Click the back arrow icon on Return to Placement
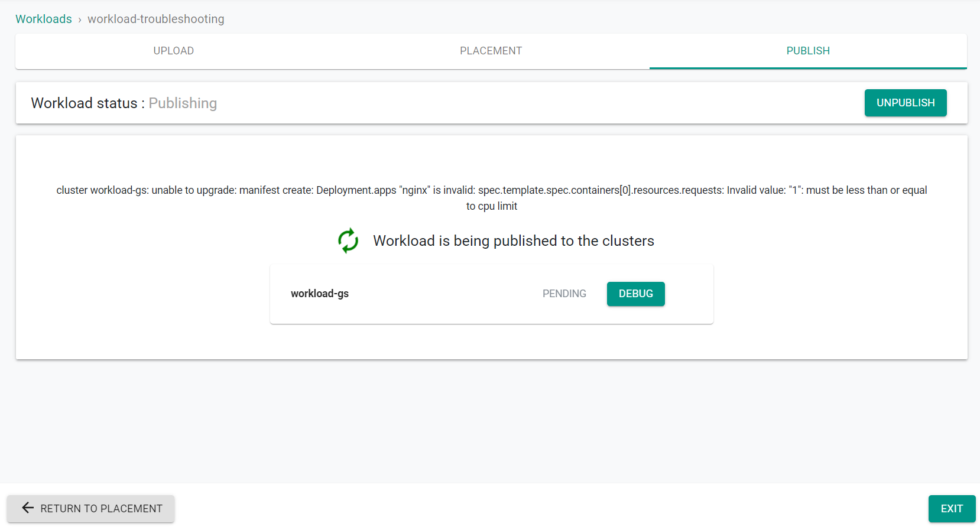 coord(28,508)
